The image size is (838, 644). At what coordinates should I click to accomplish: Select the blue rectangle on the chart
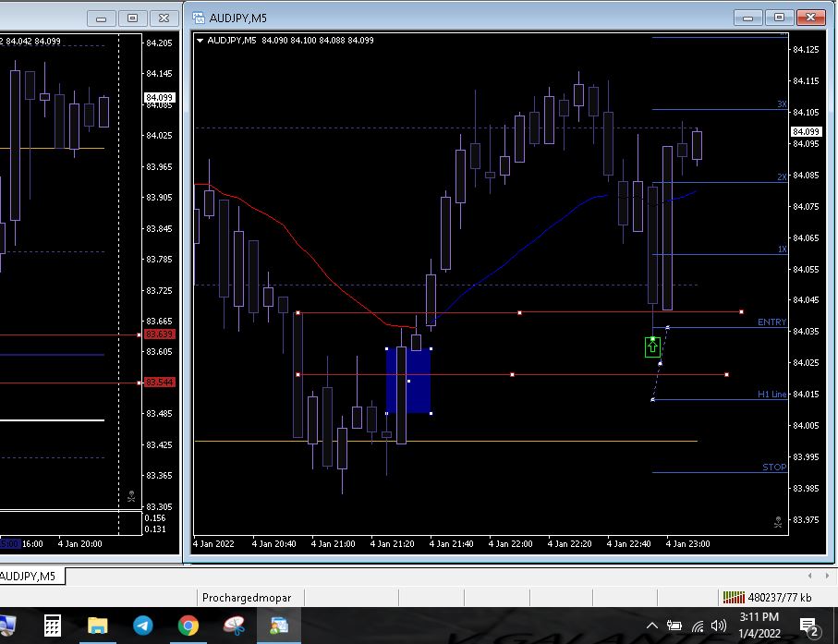(x=408, y=379)
